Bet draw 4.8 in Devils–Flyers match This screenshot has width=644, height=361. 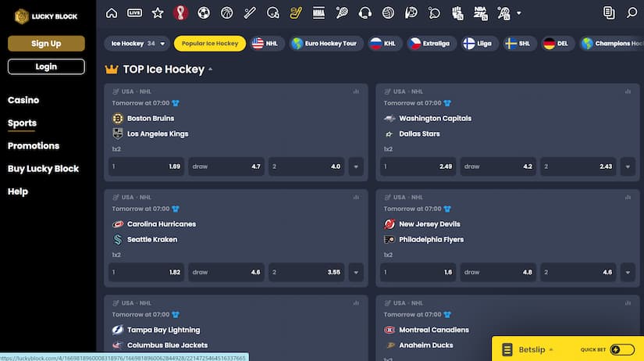coord(498,272)
